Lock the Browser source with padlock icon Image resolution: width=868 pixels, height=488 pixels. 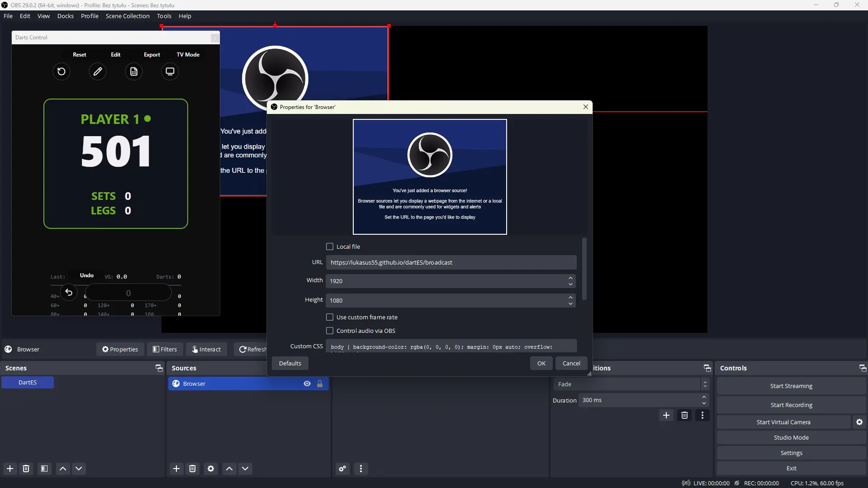[320, 384]
